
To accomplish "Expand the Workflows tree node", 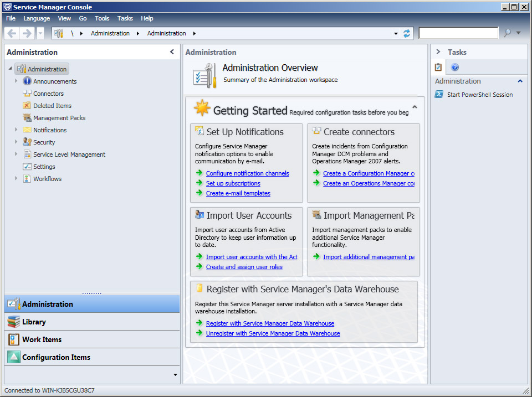I will tap(16, 178).
